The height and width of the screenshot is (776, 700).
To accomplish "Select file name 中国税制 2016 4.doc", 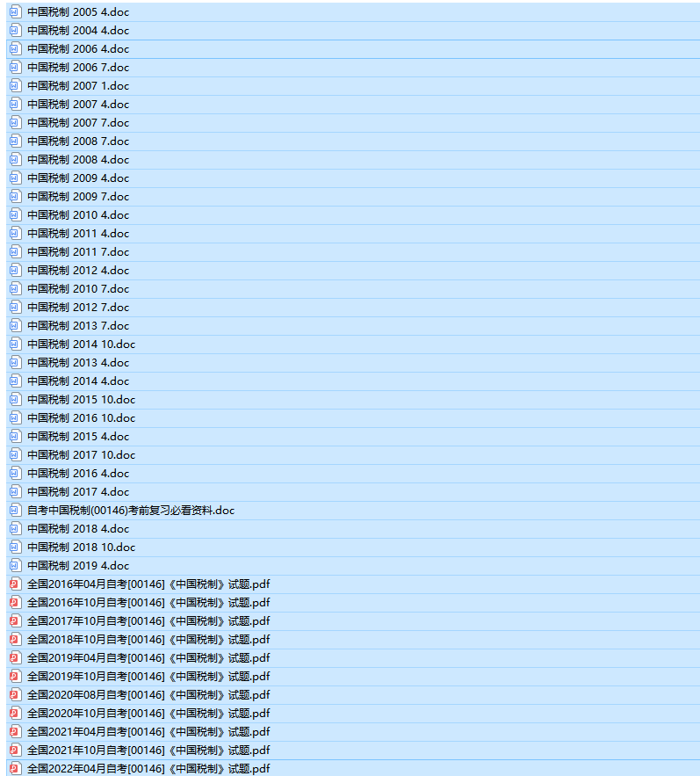I will point(78,474).
